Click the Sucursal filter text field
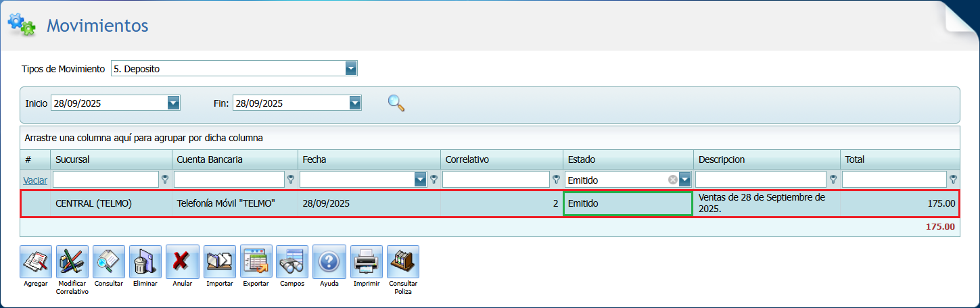 pos(105,180)
